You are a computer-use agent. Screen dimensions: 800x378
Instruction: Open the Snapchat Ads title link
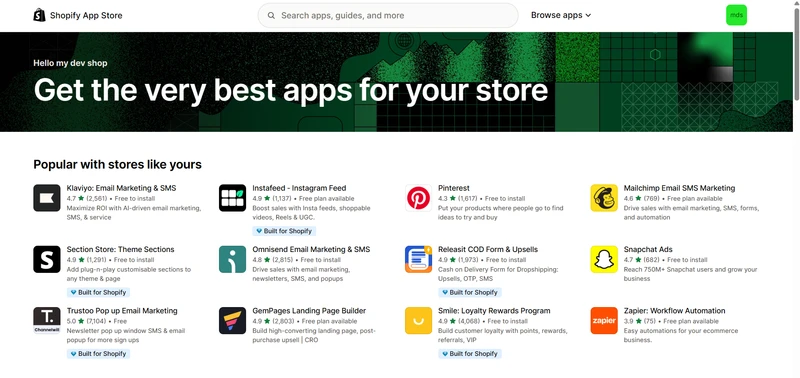648,249
